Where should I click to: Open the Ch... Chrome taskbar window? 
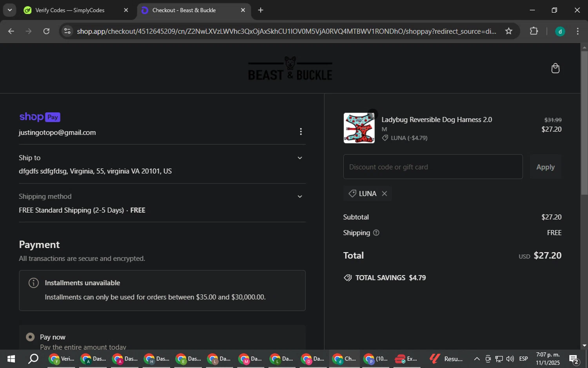(x=344, y=359)
